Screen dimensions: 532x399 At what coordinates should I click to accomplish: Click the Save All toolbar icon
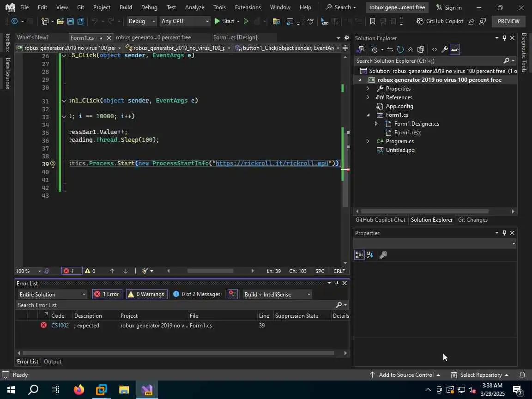pos(81,21)
